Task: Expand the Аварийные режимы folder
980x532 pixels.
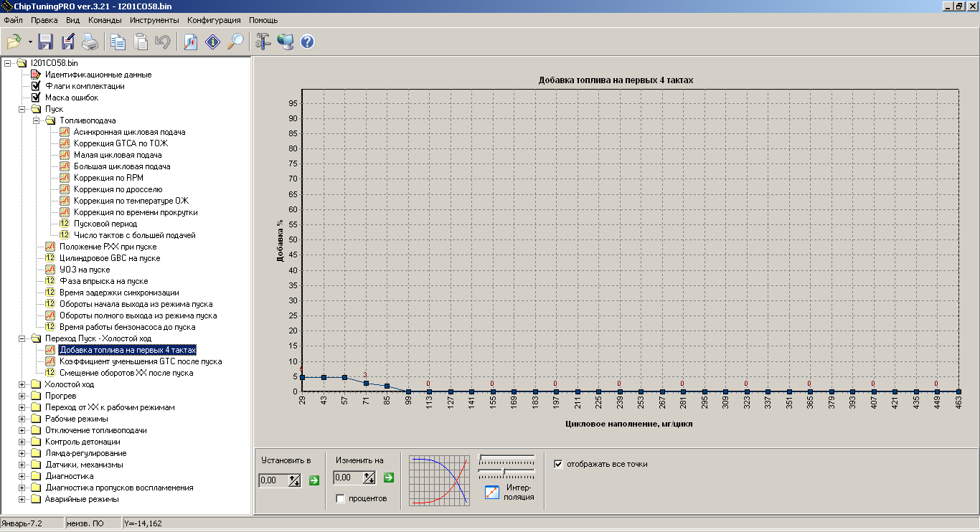Action: [x=22, y=499]
